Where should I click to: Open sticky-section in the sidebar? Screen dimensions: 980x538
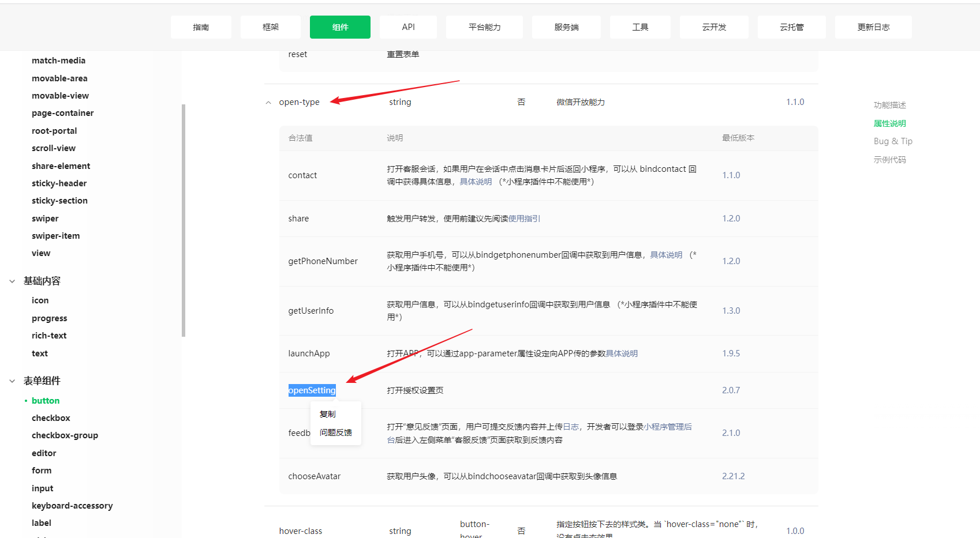[x=59, y=201]
